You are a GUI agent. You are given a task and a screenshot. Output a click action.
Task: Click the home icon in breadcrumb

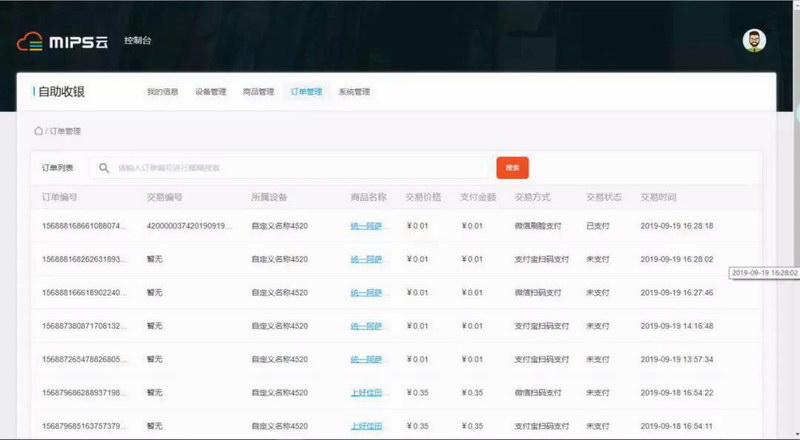click(x=39, y=131)
